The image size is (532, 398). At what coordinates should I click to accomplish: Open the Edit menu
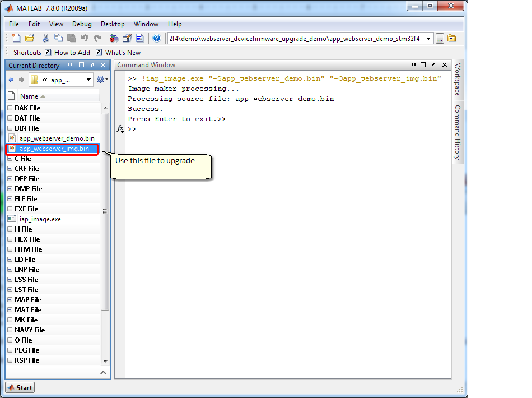click(34, 24)
